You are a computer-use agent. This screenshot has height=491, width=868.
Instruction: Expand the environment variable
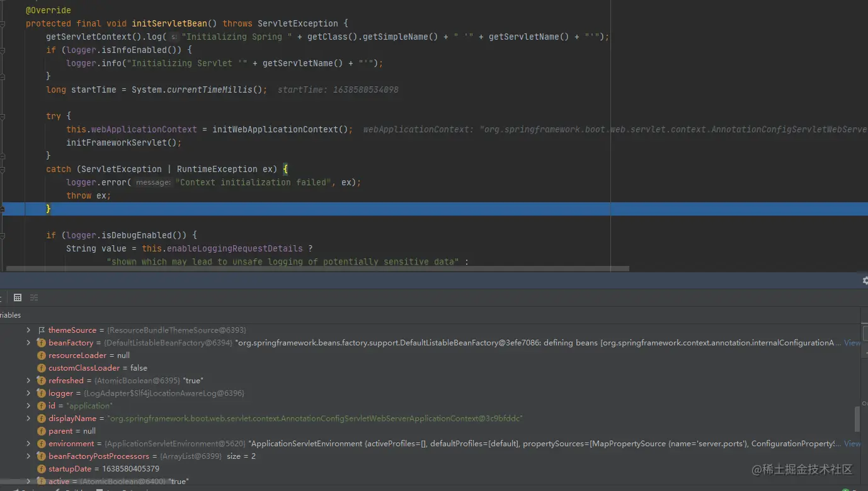click(x=28, y=444)
